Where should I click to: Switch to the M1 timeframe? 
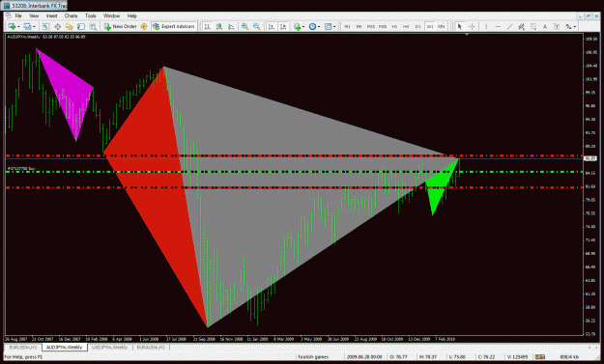tap(348, 26)
